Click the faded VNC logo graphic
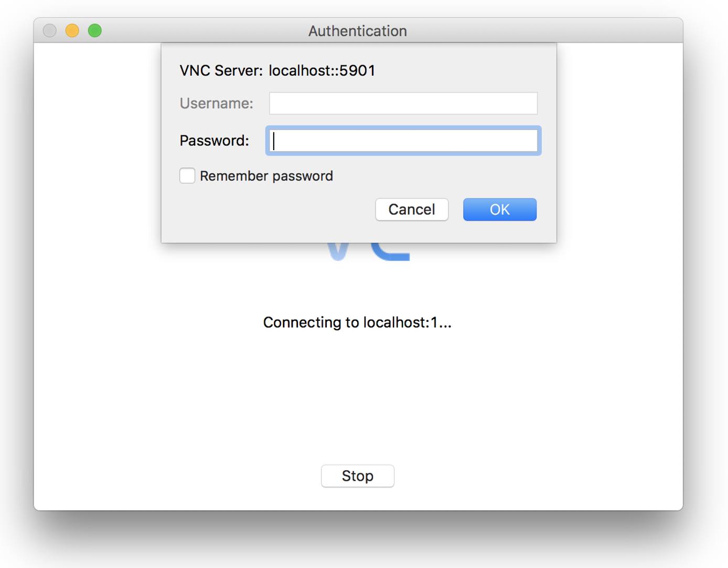 coord(366,251)
